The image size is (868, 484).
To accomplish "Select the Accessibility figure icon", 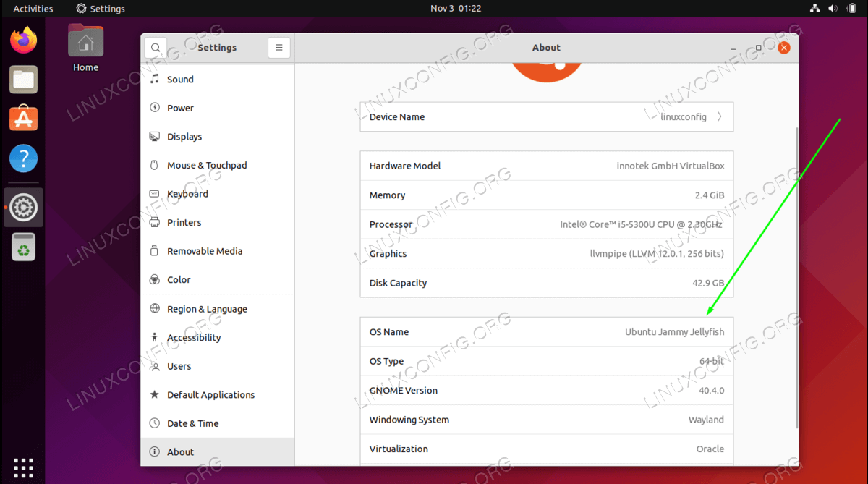I will [x=154, y=337].
